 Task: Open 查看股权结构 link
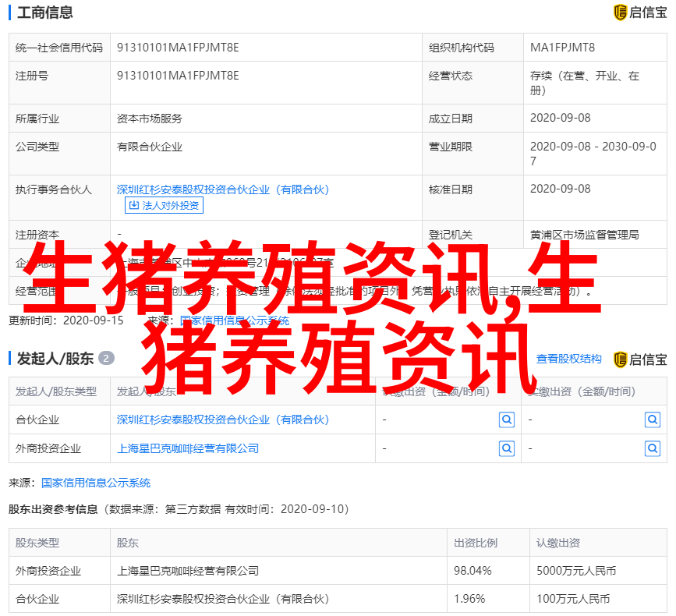point(568,359)
